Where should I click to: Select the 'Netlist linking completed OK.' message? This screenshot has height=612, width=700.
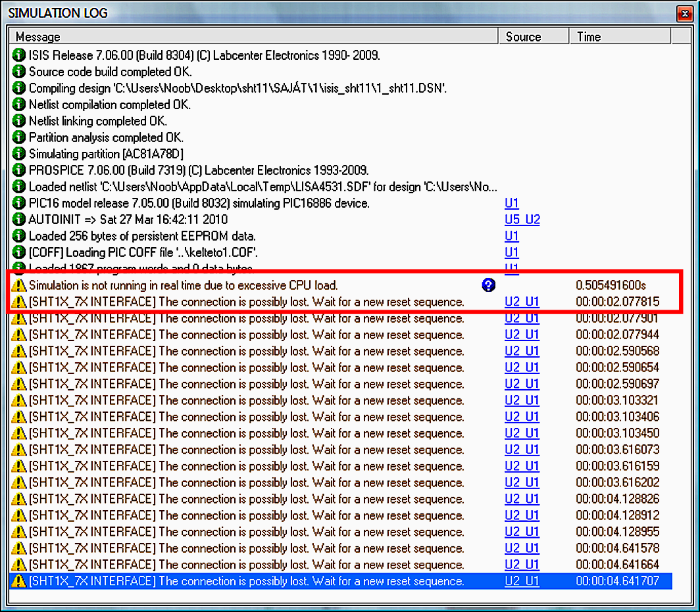98,121
